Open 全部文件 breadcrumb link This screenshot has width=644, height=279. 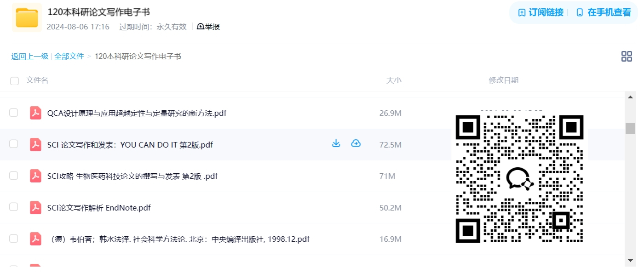pos(69,56)
